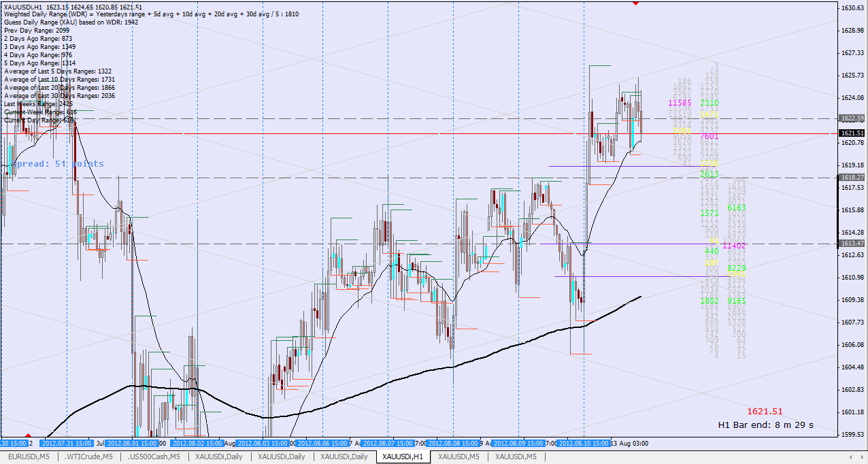868x464 pixels.
Task: Open the .WTICrude,M5 chart tab
Action: pyautogui.click(x=88, y=457)
